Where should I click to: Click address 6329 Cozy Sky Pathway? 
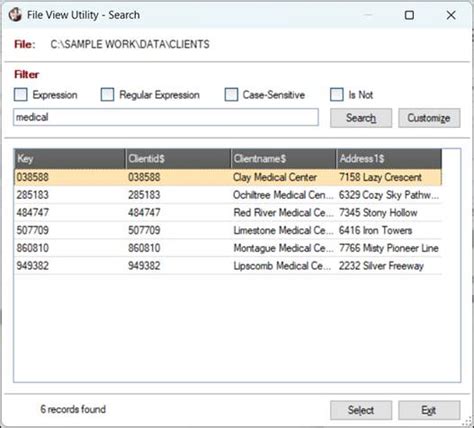[x=389, y=195]
